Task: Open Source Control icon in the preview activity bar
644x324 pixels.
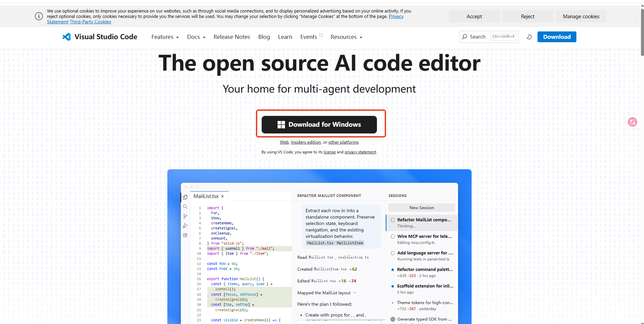Action: point(185,216)
